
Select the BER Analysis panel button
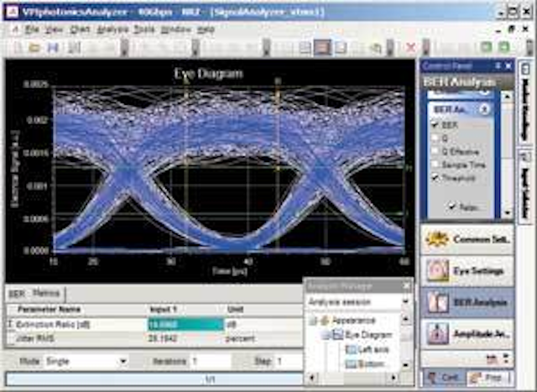coord(467,302)
